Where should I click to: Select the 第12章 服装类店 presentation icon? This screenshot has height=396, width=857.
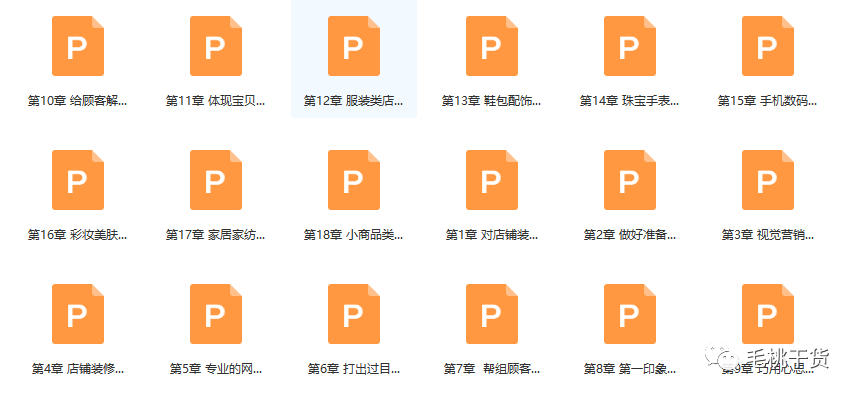pyautogui.click(x=354, y=46)
